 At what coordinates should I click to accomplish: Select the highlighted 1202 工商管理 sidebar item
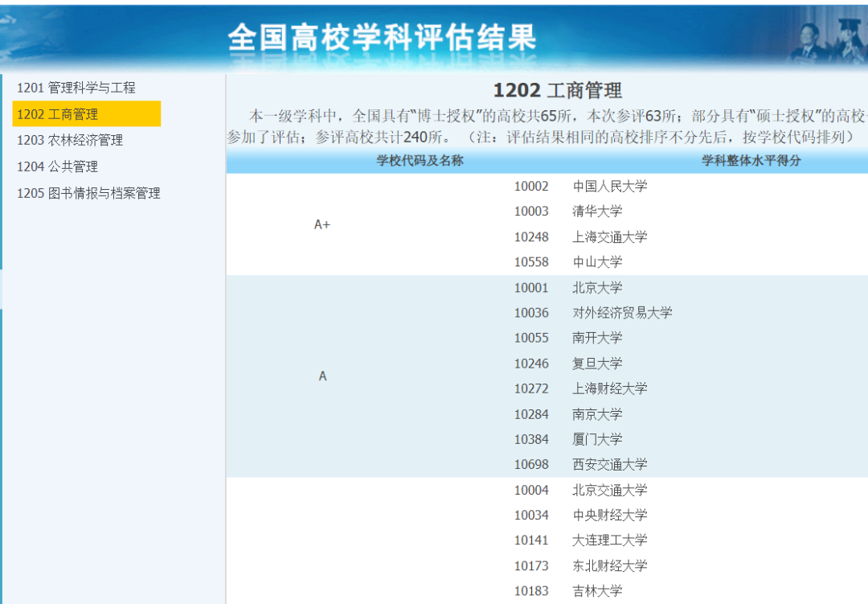(58, 114)
